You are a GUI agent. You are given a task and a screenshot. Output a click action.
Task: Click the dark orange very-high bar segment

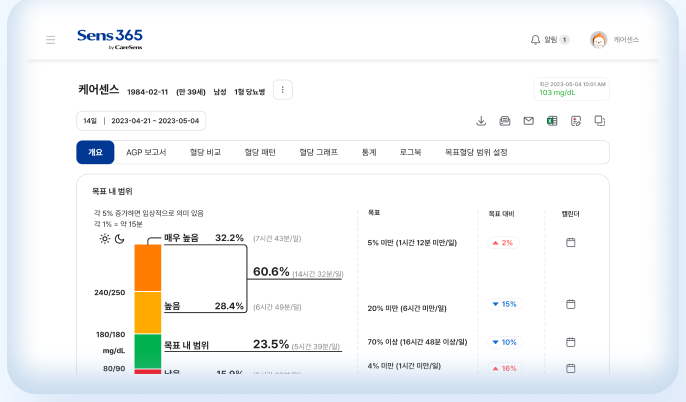(148, 268)
